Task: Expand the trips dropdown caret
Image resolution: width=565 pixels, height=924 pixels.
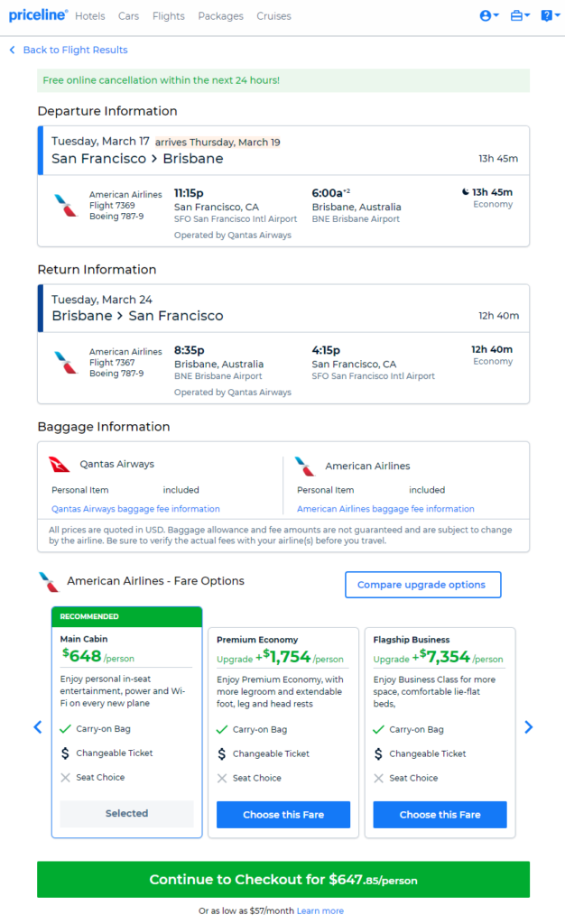Action: [x=527, y=15]
